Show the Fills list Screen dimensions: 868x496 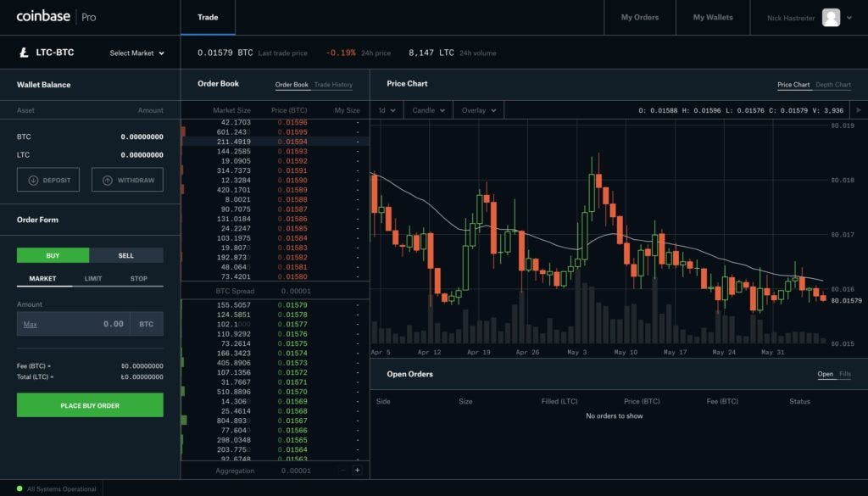(x=845, y=374)
